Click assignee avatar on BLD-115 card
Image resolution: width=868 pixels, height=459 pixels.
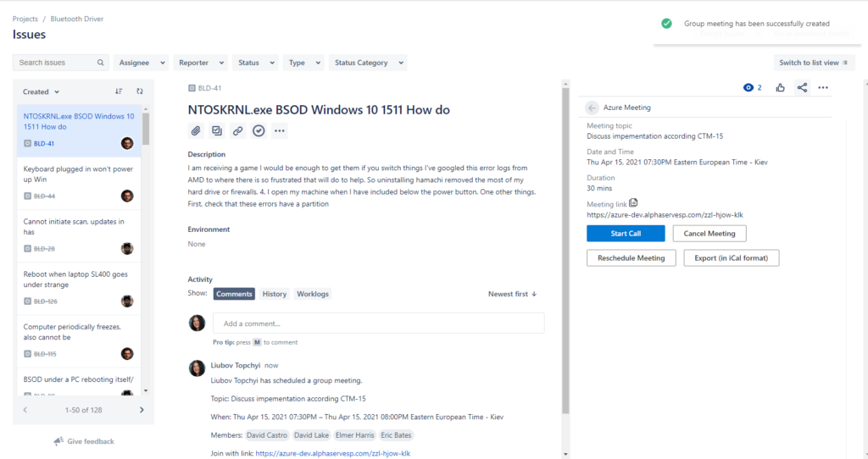click(x=127, y=353)
